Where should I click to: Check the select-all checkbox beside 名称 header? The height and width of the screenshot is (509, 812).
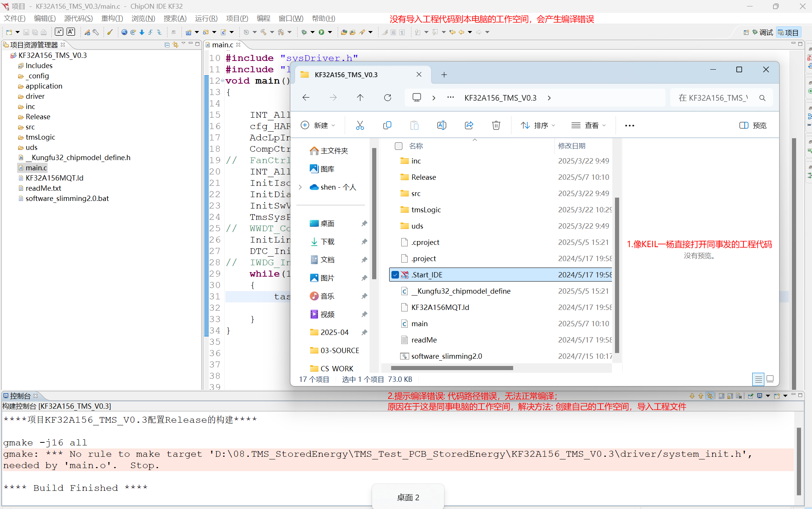point(398,146)
